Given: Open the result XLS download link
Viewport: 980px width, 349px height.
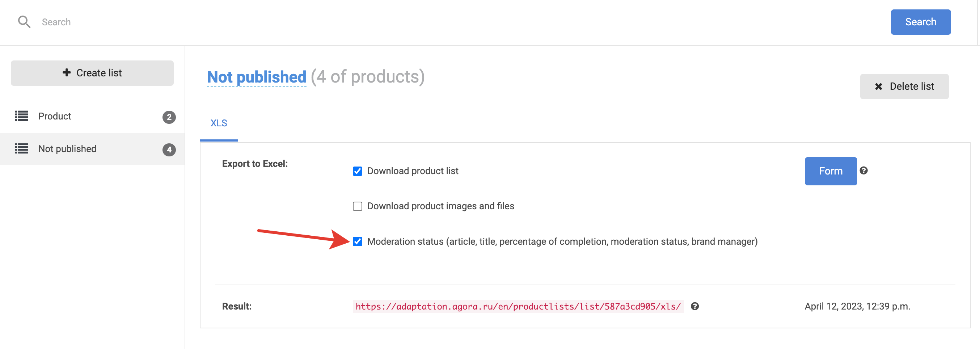Looking at the screenshot, I should [518, 306].
